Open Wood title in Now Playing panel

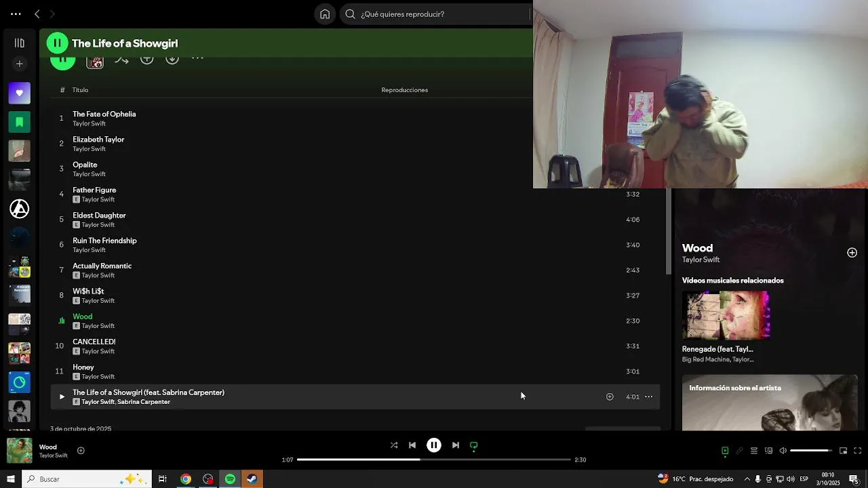(x=697, y=248)
